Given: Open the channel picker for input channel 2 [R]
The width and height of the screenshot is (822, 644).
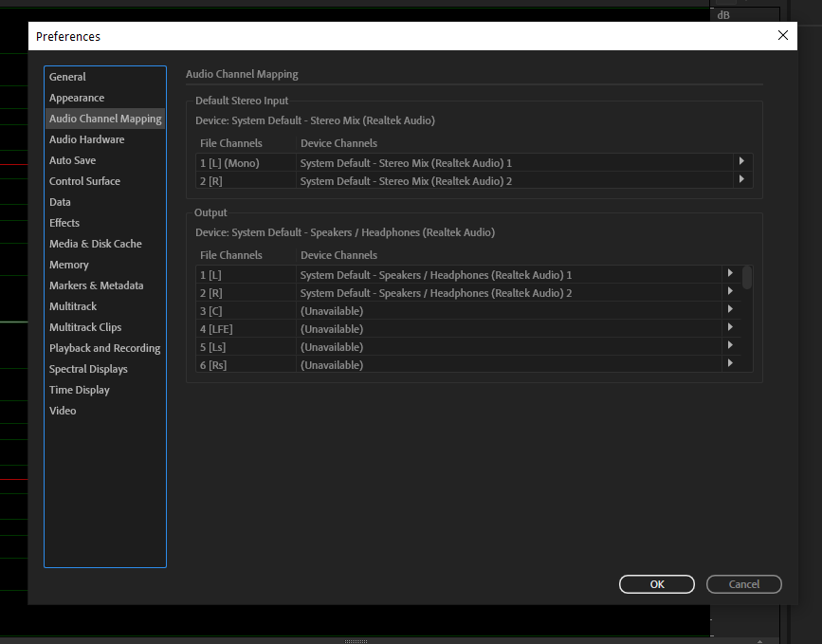Looking at the screenshot, I should [x=741, y=180].
